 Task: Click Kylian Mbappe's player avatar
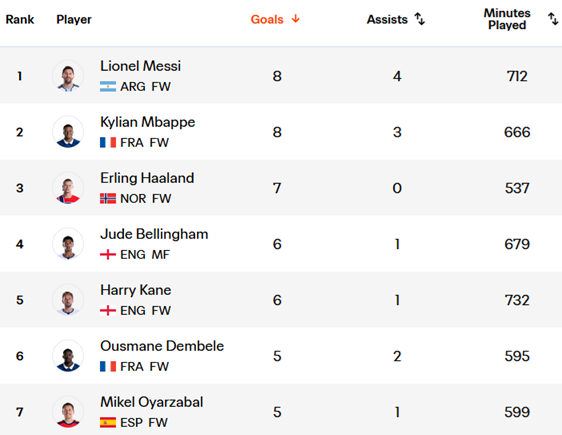(x=68, y=132)
